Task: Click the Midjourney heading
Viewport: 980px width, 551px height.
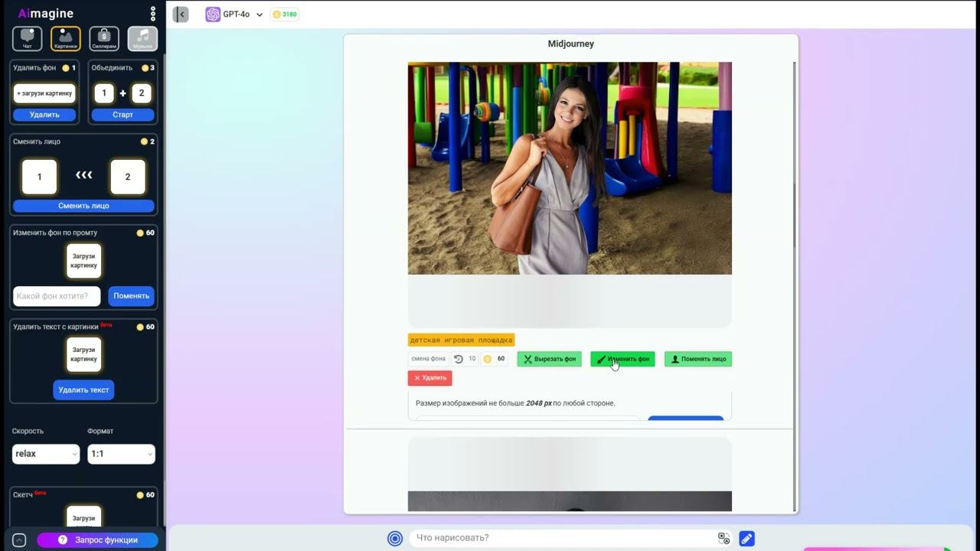Action: point(571,44)
